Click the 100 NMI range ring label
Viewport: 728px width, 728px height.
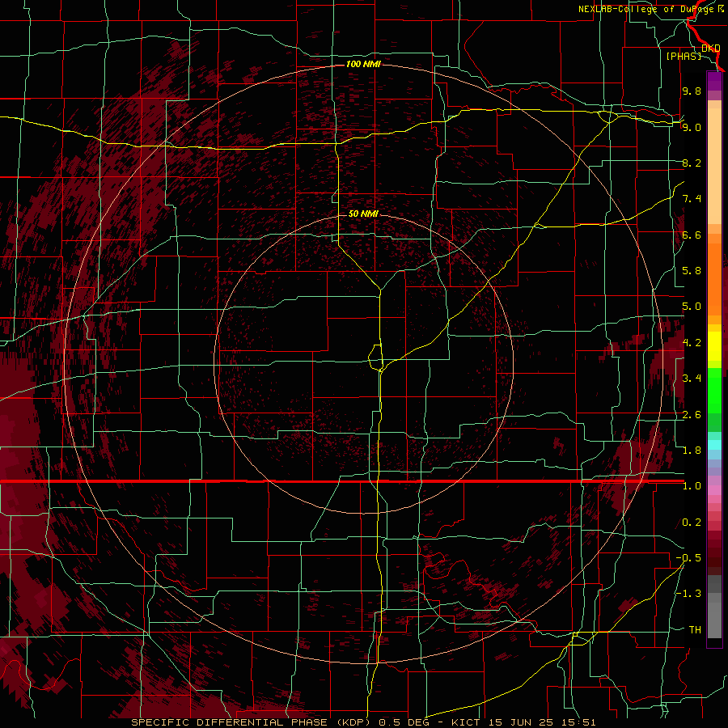[363, 64]
